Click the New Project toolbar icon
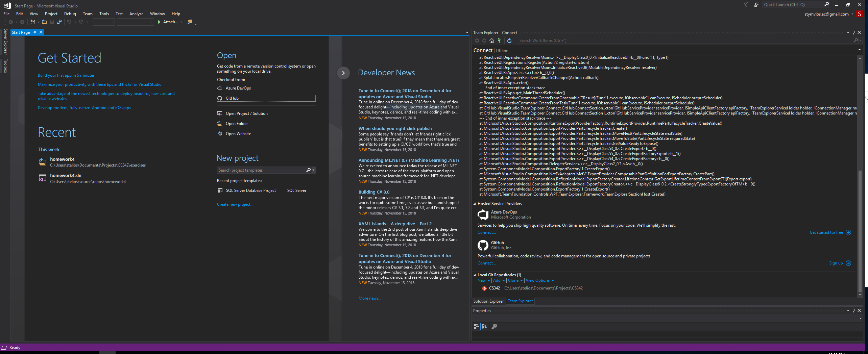 [32, 22]
